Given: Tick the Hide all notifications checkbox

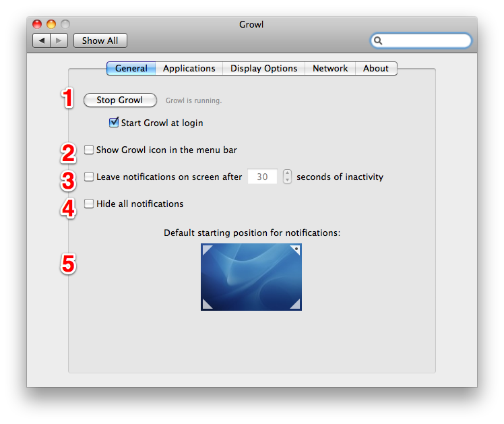Looking at the screenshot, I should click(89, 204).
